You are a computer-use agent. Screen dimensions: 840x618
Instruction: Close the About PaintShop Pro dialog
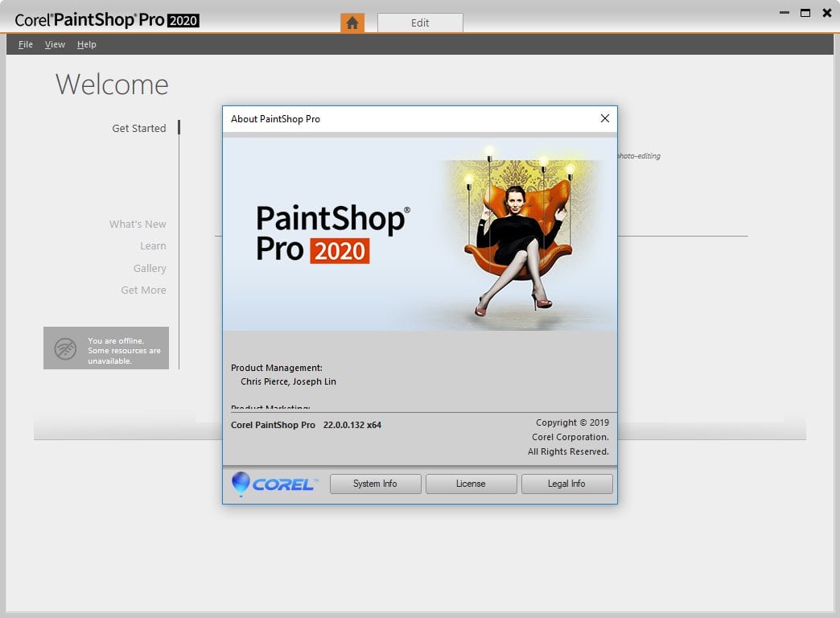[x=605, y=118]
